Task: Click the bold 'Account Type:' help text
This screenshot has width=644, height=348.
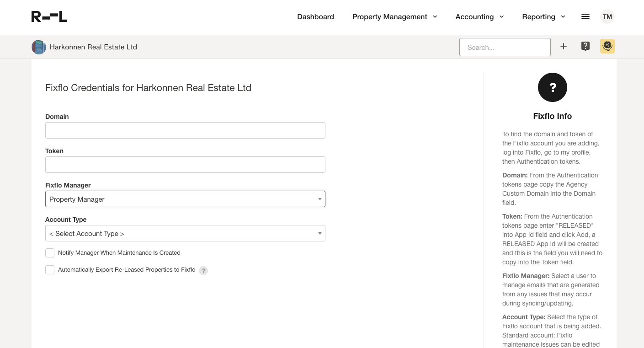Action: 524,317
